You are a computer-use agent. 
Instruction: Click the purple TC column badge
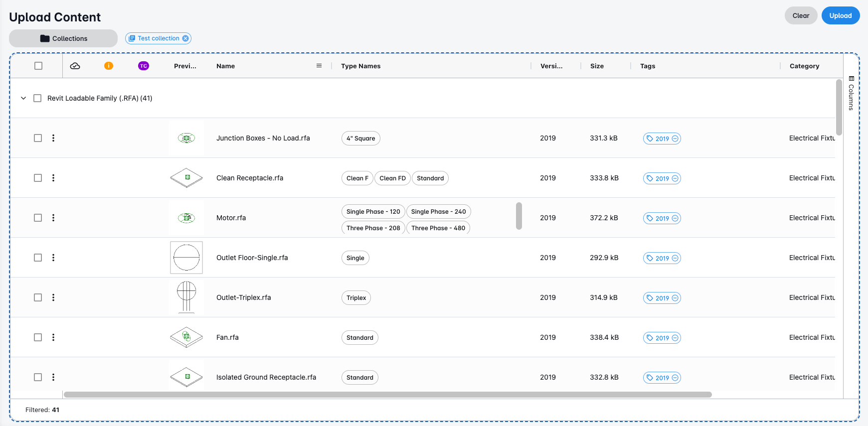point(144,66)
